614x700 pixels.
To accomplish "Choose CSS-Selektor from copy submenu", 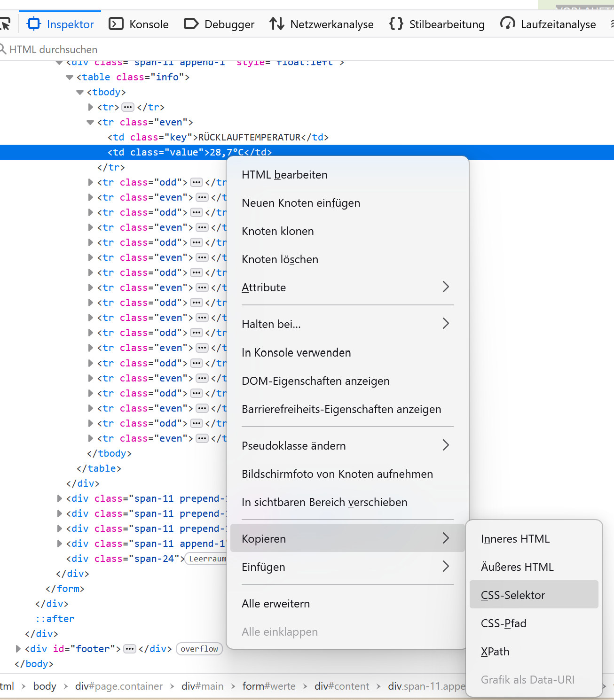I will (513, 595).
